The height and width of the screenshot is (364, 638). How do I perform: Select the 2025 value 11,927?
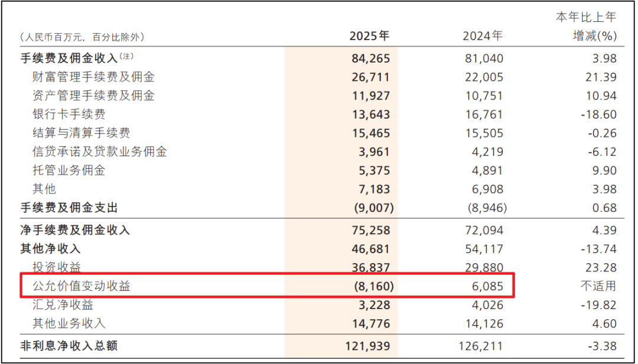[x=369, y=96]
